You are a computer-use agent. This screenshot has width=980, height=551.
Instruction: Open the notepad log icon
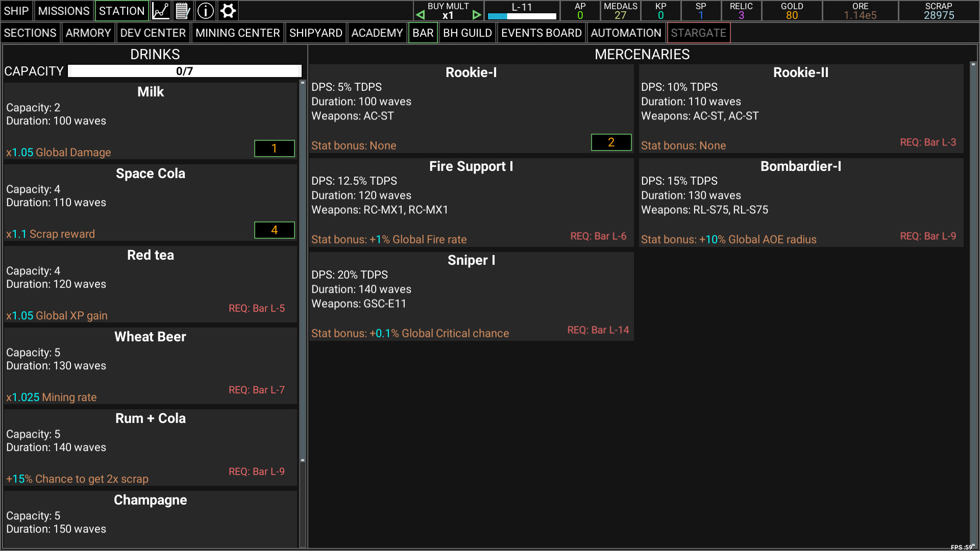click(183, 10)
